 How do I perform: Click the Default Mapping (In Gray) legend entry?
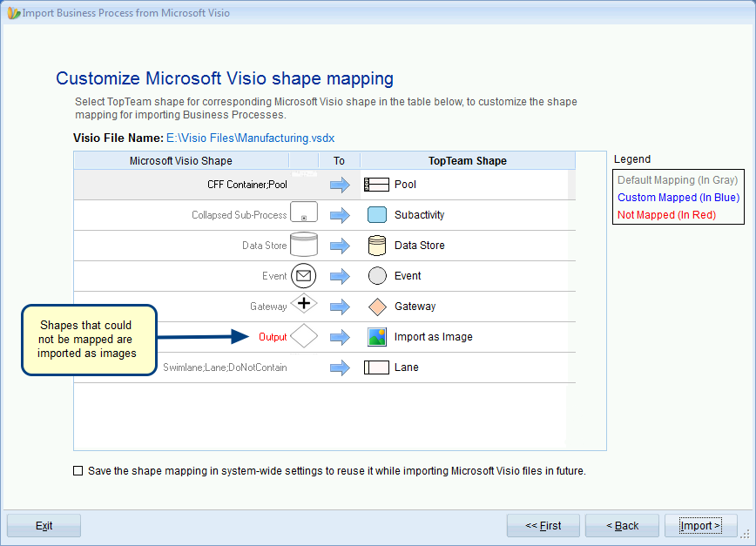[x=678, y=180]
